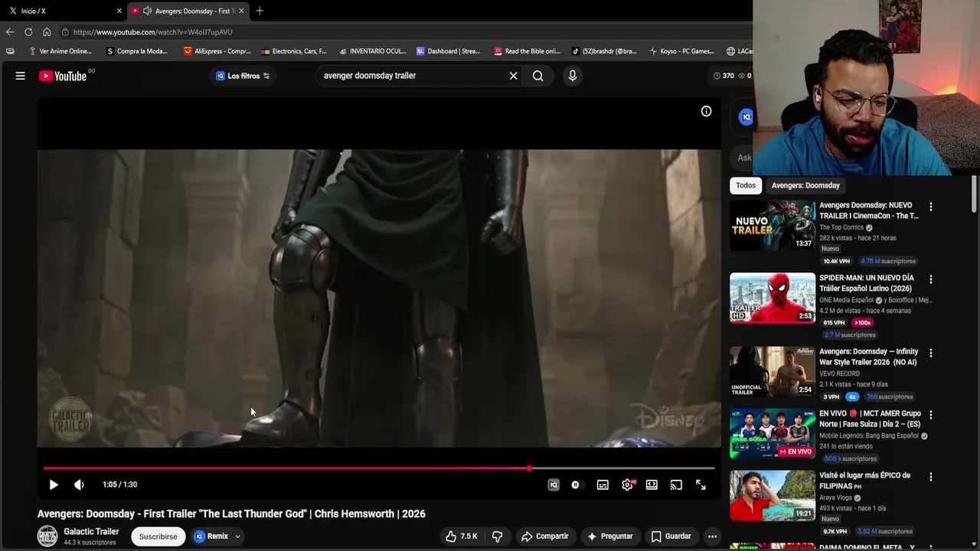Close the Avengers: Doomsday YouTube tab
Image resolution: width=980 pixels, height=551 pixels.
(x=241, y=11)
